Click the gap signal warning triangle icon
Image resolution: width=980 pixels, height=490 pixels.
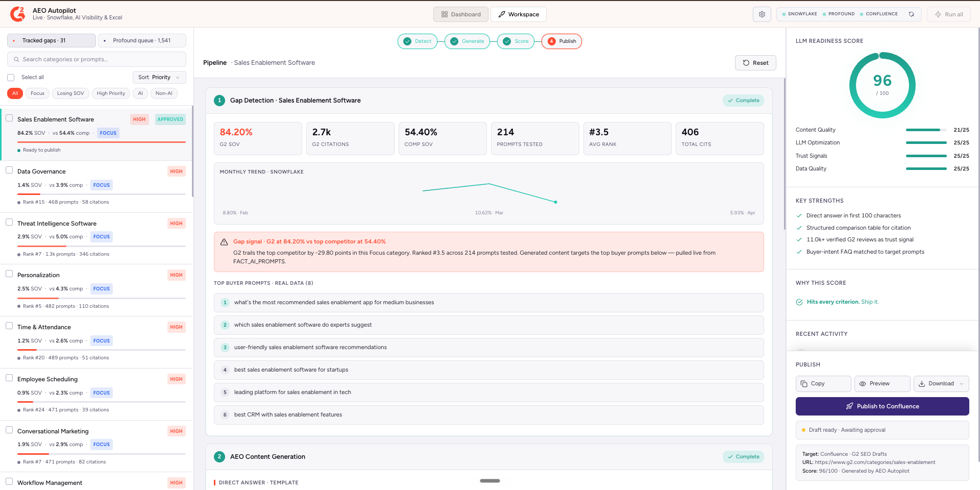[224, 242]
